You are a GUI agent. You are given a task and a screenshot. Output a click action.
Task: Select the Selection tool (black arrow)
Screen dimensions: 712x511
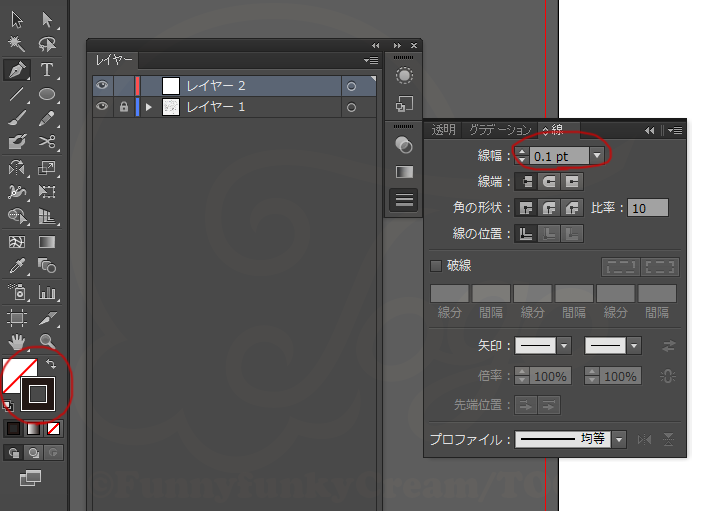click(17, 20)
